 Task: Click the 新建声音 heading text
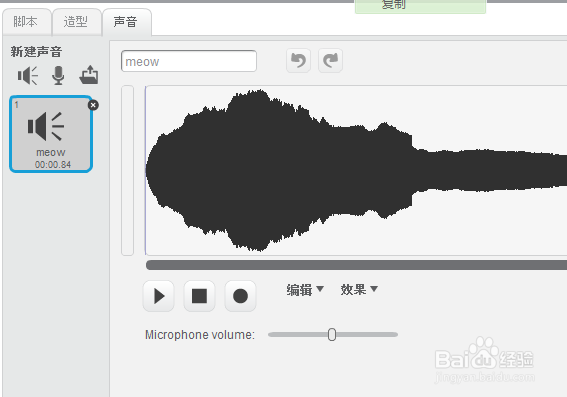tap(36, 52)
